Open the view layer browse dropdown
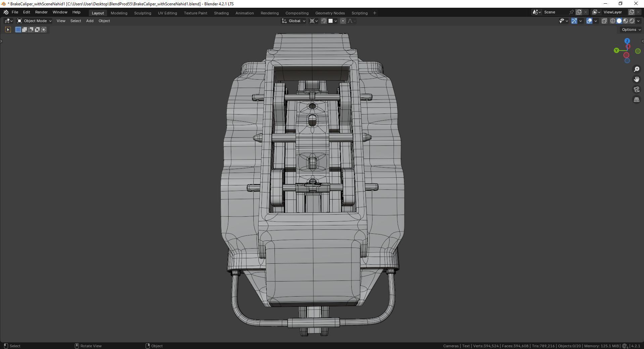This screenshot has width=644, height=349. (x=596, y=12)
